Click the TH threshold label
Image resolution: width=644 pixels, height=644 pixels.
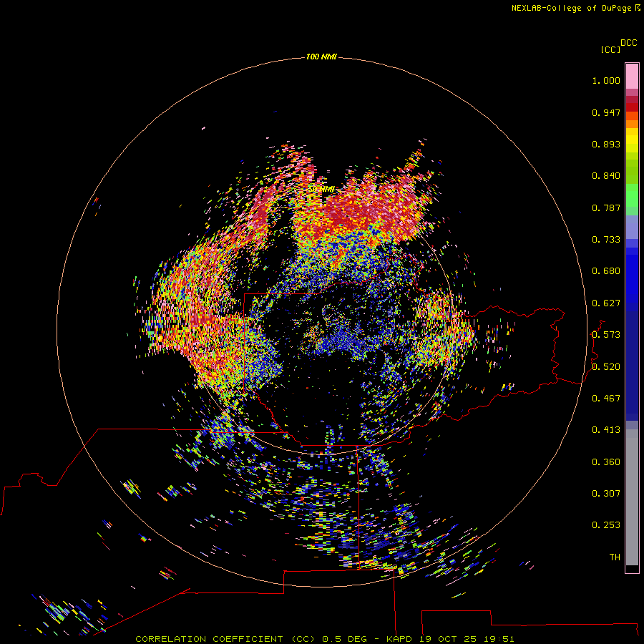click(x=615, y=557)
